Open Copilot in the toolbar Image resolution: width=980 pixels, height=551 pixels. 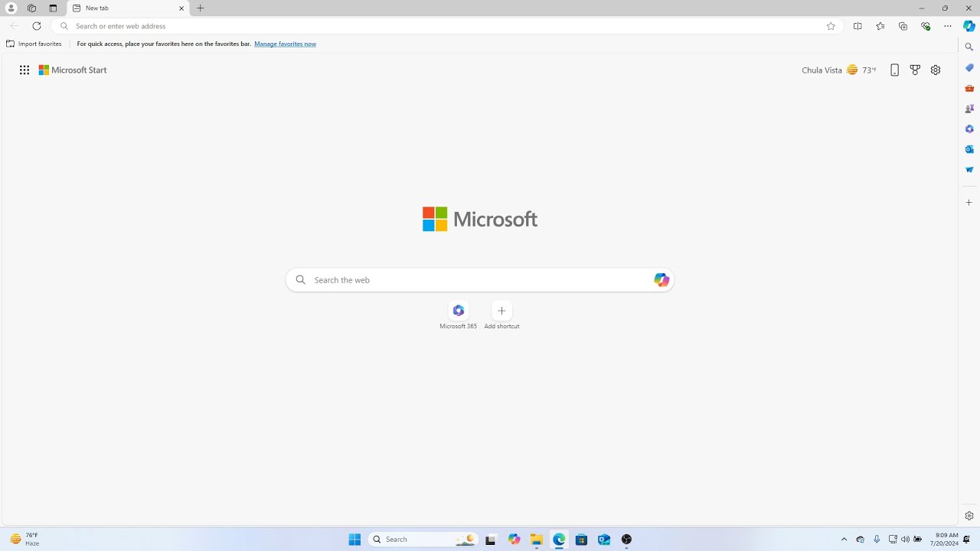[x=969, y=26]
